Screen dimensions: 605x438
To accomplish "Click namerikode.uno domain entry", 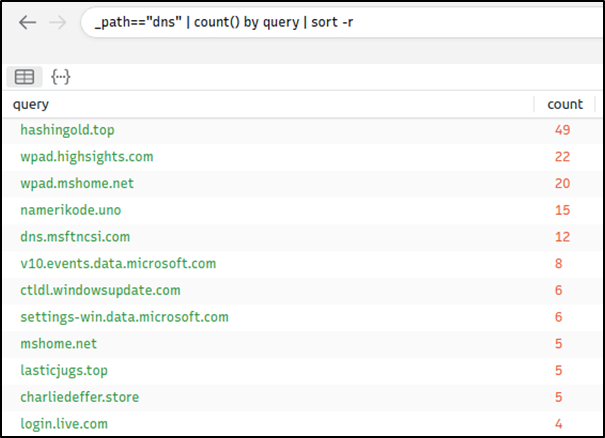I will pos(71,210).
